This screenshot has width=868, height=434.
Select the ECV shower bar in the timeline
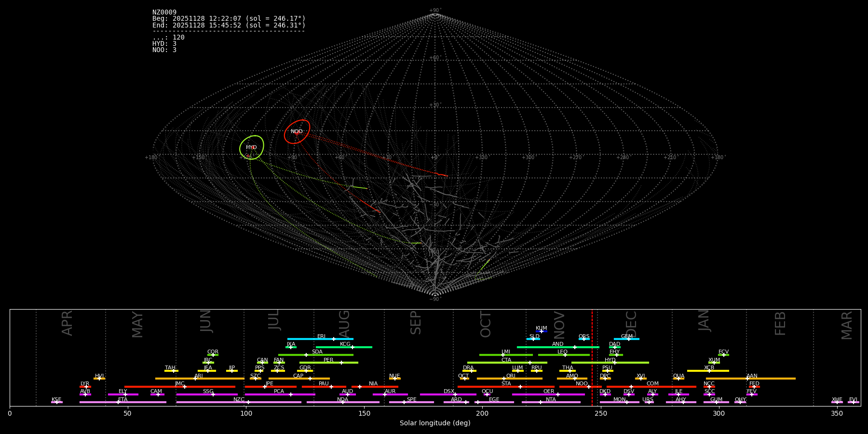point(723,355)
